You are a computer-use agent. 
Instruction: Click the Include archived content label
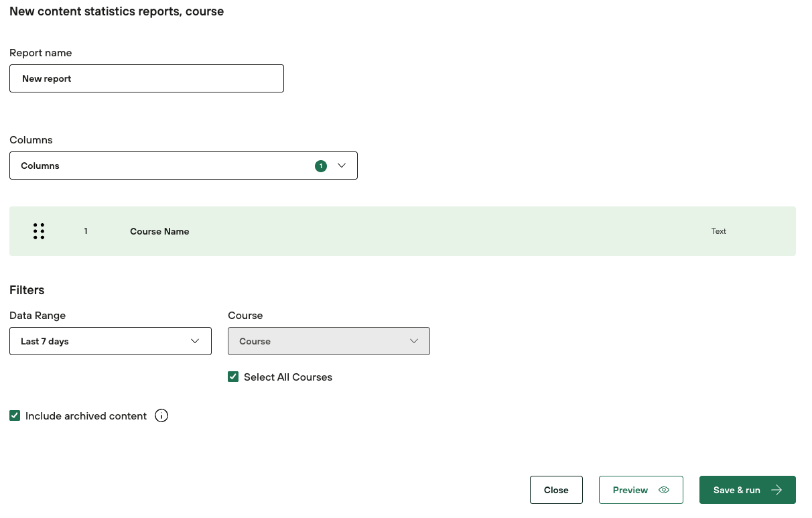(x=86, y=416)
